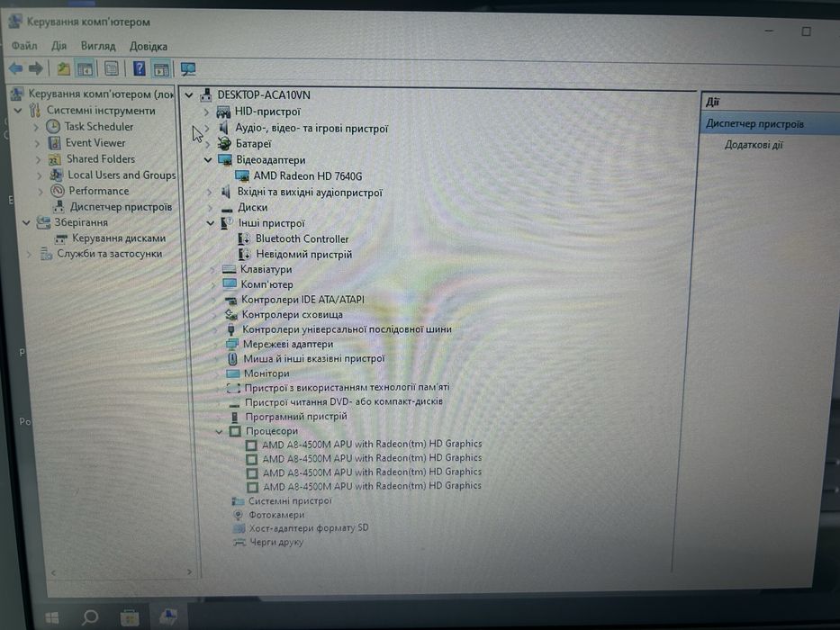Click the Мережеві адаптери network icon

[232, 344]
